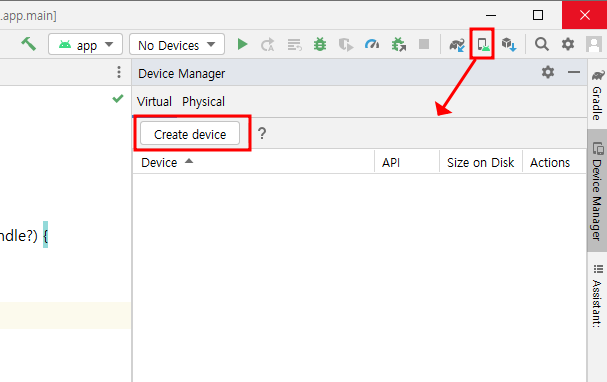Open Device Manager toolbar icon
This screenshot has width=607, height=382.
(x=483, y=45)
